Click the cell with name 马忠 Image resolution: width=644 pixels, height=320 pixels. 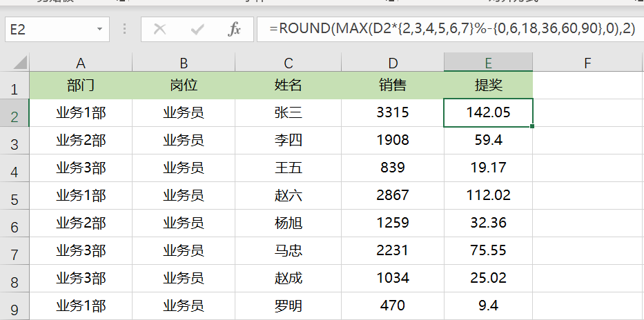coord(289,250)
